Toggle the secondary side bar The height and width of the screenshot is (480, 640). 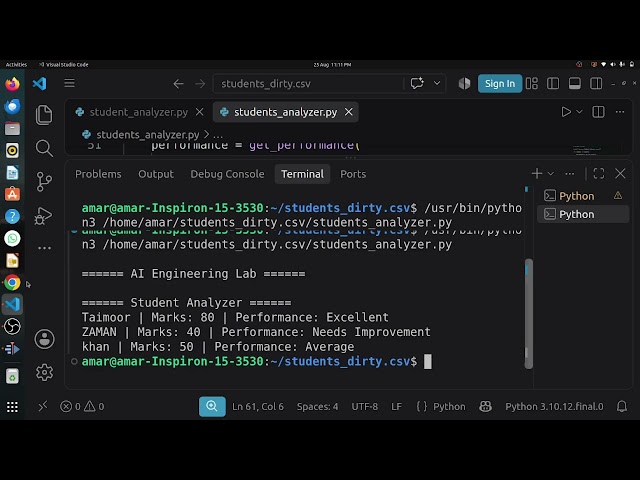tap(596, 83)
